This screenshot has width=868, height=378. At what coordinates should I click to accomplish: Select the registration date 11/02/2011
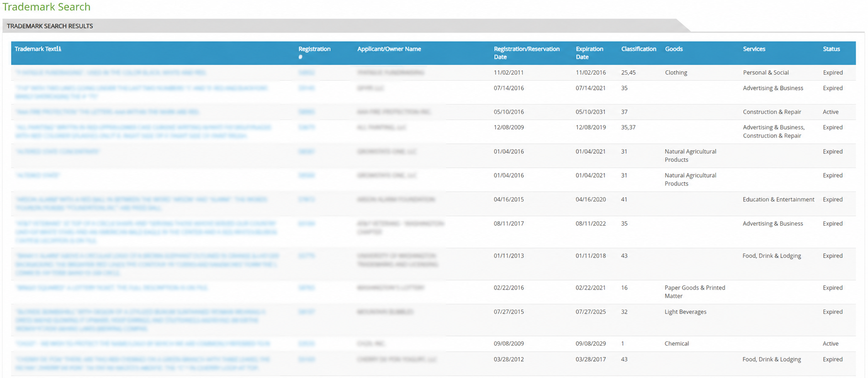coord(509,73)
